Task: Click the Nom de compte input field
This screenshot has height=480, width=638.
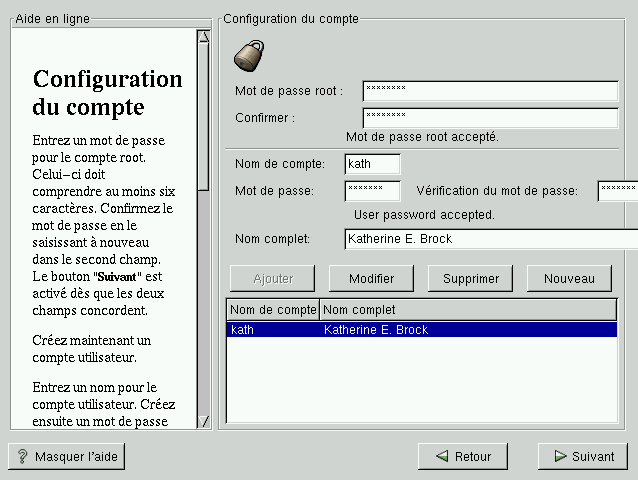Action: pyautogui.click(x=372, y=164)
